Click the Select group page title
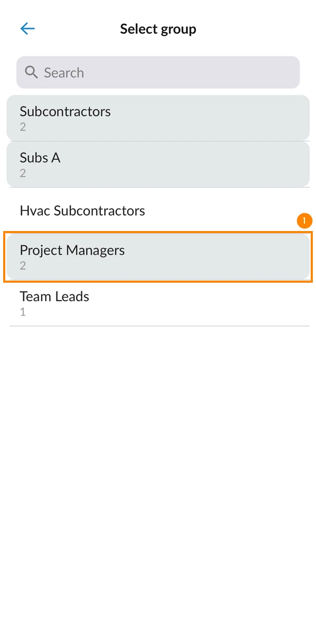Viewport: 316px width, 644px height. [158, 29]
